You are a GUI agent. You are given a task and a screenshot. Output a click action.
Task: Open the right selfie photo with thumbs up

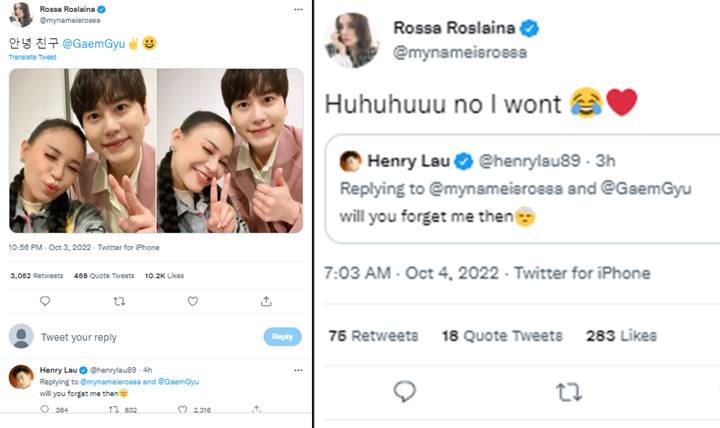230,151
